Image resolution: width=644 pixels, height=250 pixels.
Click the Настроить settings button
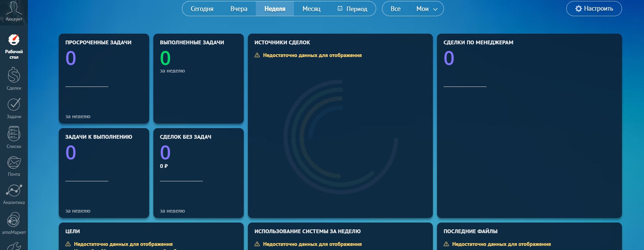pos(594,9)
